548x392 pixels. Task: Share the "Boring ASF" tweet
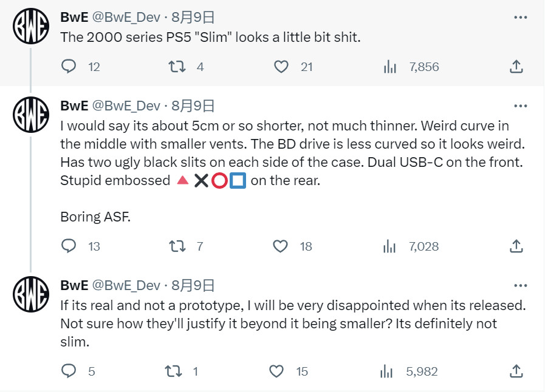click(x=516, y=246)
